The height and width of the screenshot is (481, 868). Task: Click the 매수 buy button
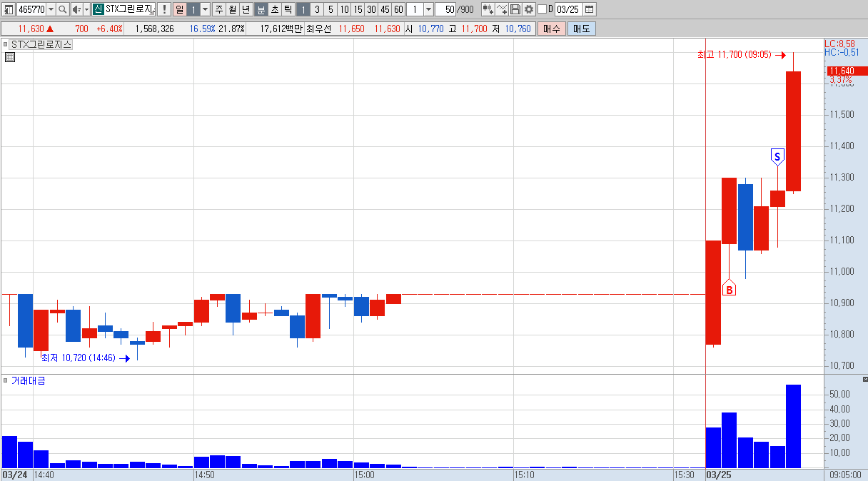click(552, 29)
